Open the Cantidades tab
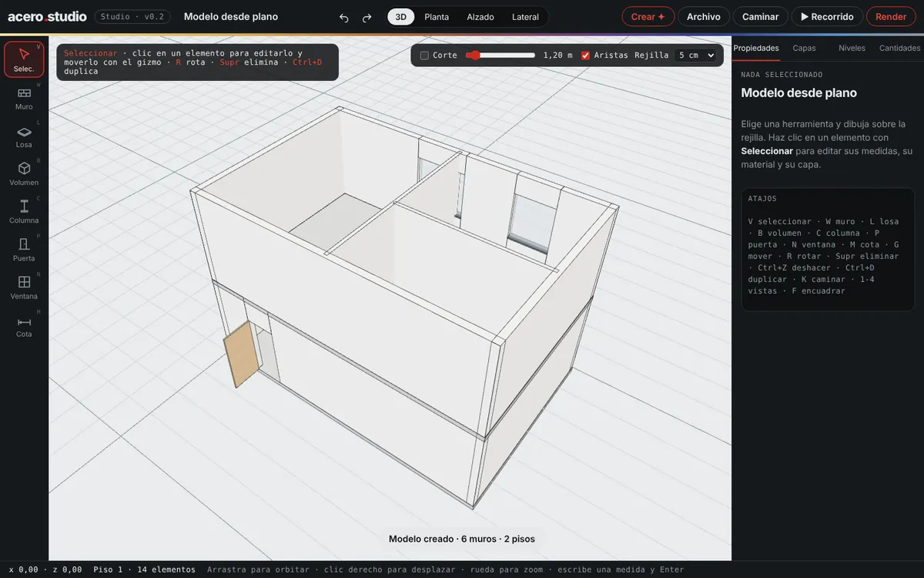The image size is (924, 578). click(x=900, y=48)
